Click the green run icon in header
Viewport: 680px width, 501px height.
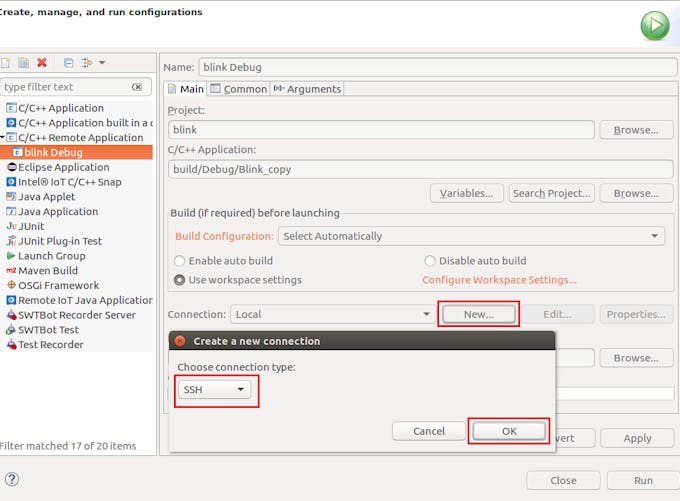click(654, 25)
